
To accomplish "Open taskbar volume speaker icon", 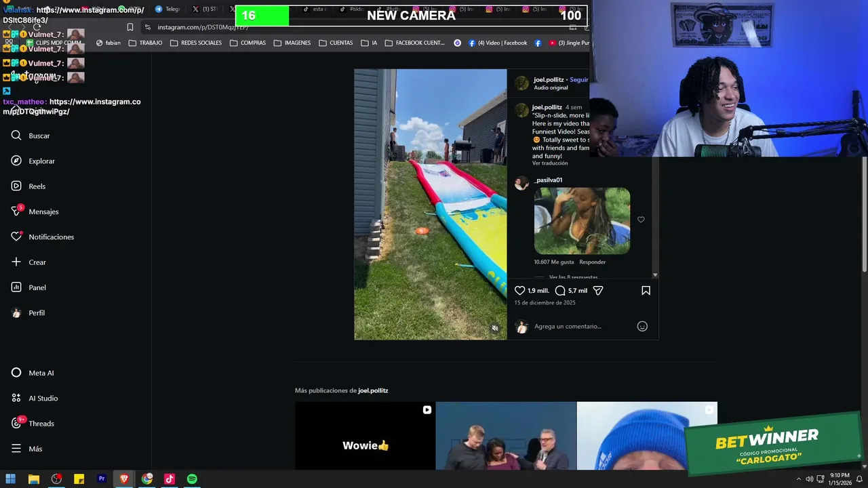I will point(809,479).
